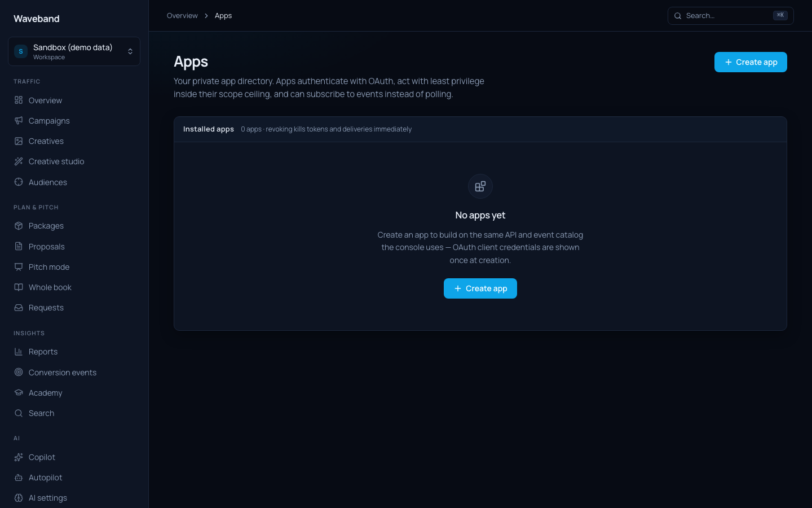Click the Proposals document icon
812x508 pixels.
click(19, 247)
